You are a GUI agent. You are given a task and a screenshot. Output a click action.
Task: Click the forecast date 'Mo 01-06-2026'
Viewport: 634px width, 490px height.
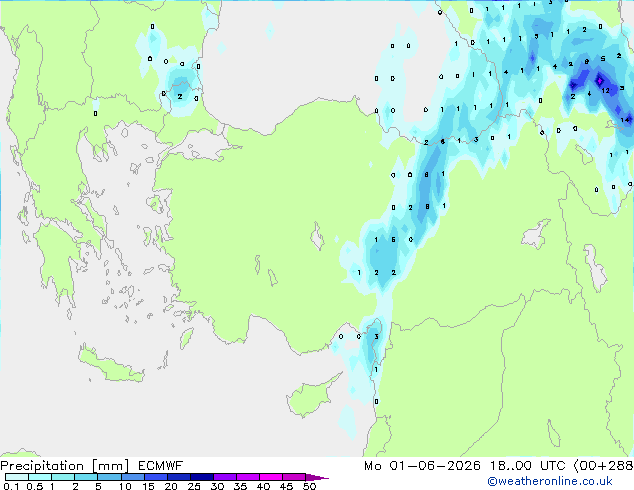tap(422, 466)
